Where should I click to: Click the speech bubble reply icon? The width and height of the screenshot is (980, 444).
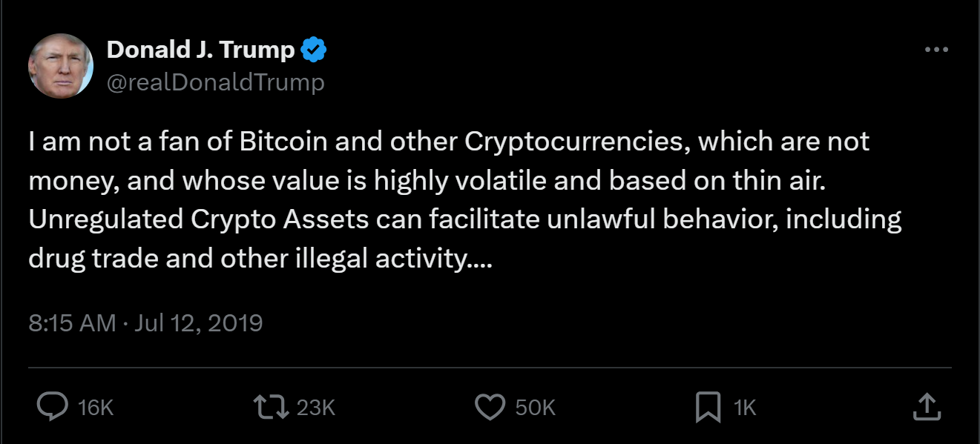click(x=51, y=407)
